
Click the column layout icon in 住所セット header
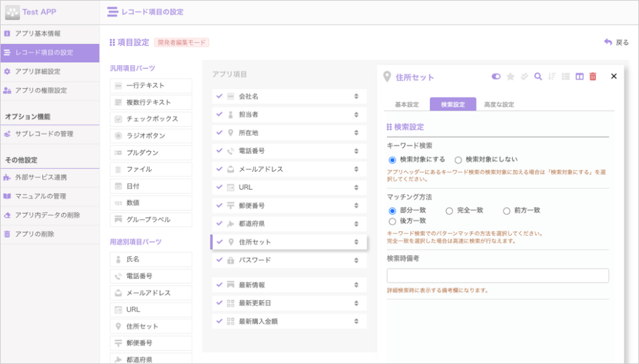click(580, 77)
